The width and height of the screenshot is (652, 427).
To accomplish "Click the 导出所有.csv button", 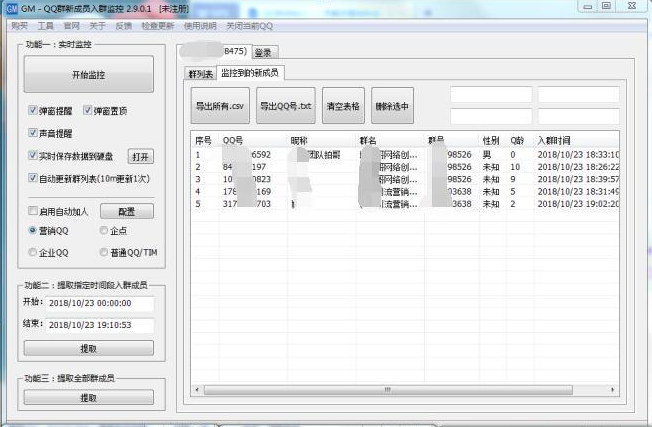I will tap(219, 105).
